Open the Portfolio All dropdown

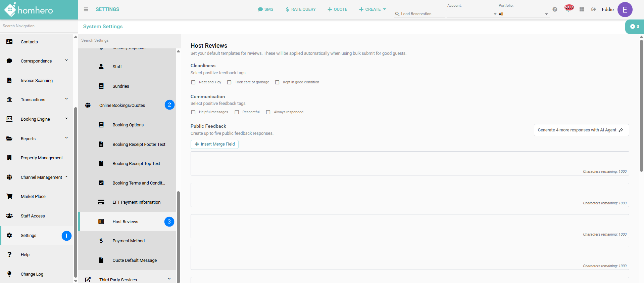pyautogui.click(x=523, y=14)
